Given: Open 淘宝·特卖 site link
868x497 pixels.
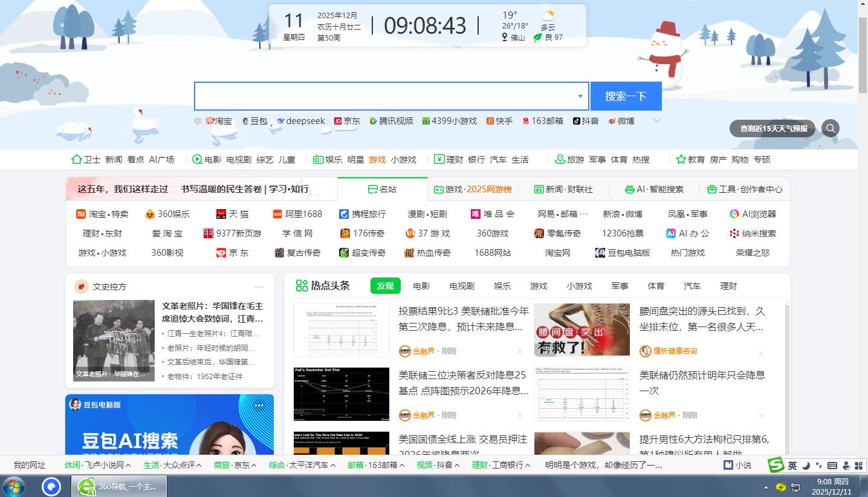Looking at the screenshot, I should (102, 214).
